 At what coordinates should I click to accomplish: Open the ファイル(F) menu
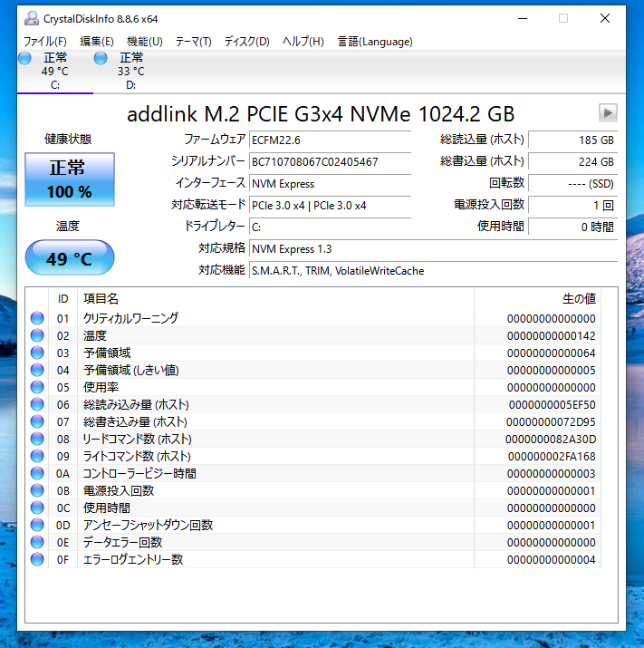pos(45,41)
